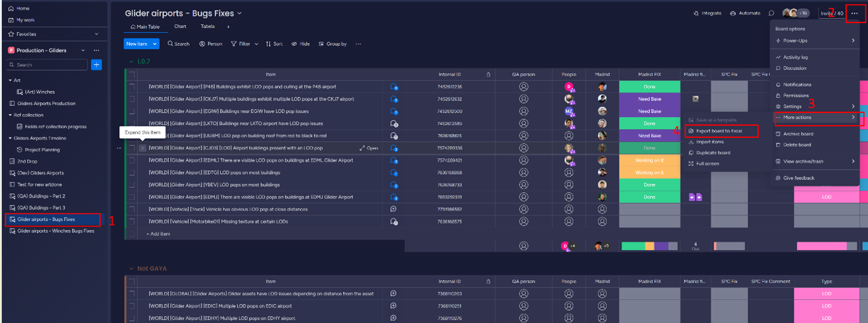Choose Export board to Excel
The image size is (868, 323).
(719, 131)
